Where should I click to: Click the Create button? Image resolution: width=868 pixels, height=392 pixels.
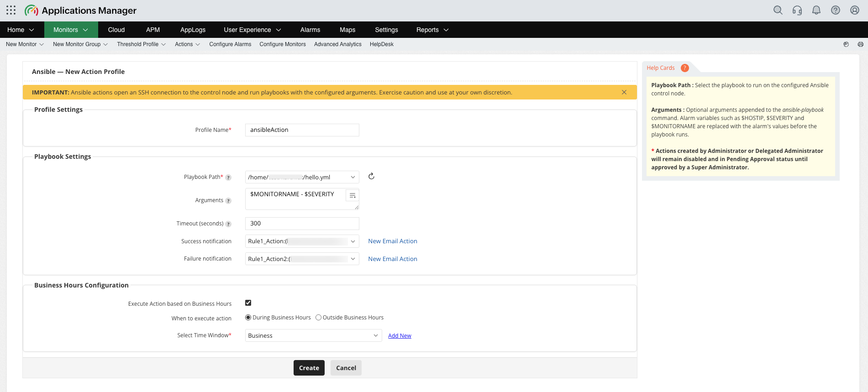[x=309, y=368]
